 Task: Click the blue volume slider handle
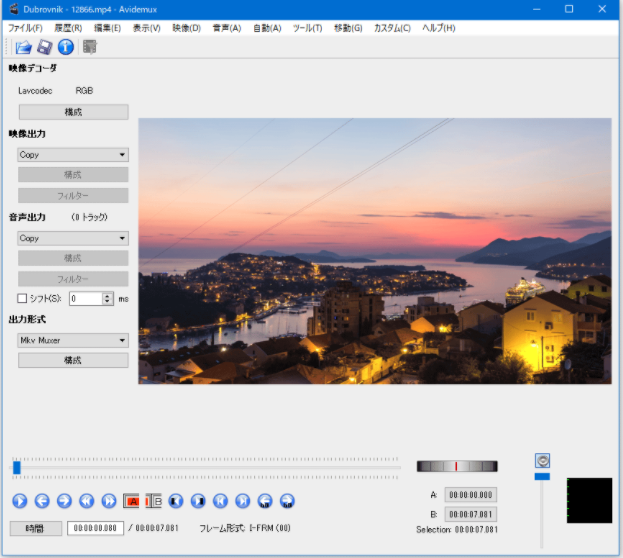point(542,476)
